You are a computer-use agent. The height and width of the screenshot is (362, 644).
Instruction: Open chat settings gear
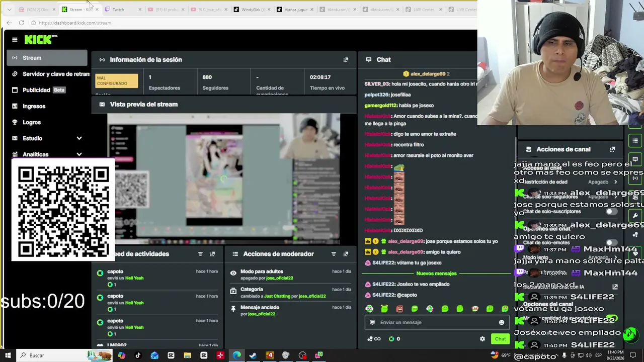(482, 339)
